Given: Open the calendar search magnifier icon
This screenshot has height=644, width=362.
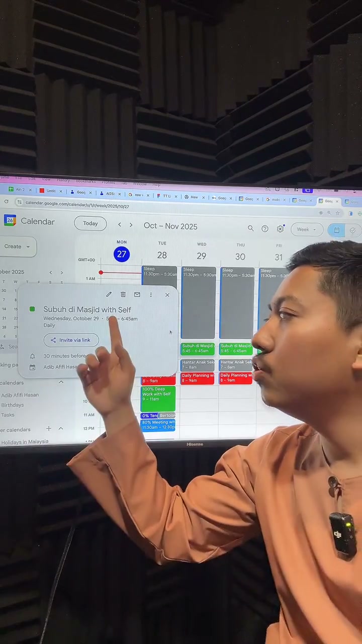Looking at the screenshot, I should (x=250, y=228).
